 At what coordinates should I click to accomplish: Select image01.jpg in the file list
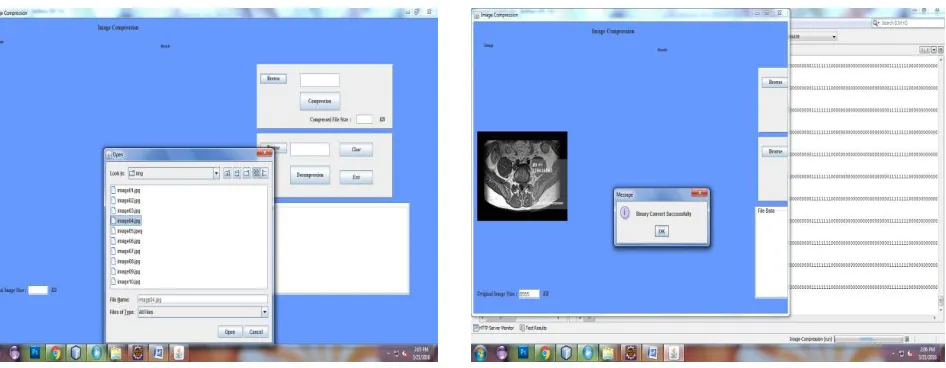[x=125, y=190]
